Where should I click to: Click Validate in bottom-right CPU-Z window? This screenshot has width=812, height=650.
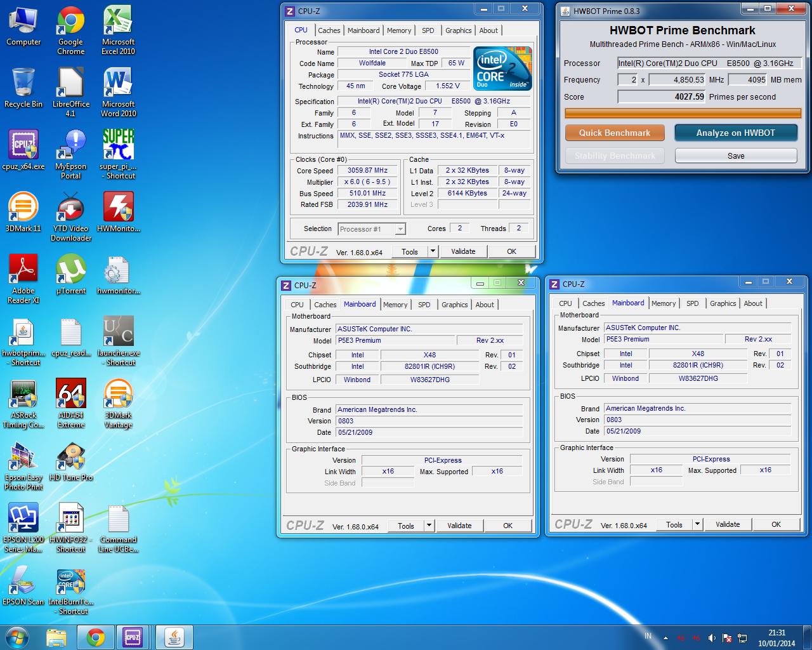(x=728, y=524)
